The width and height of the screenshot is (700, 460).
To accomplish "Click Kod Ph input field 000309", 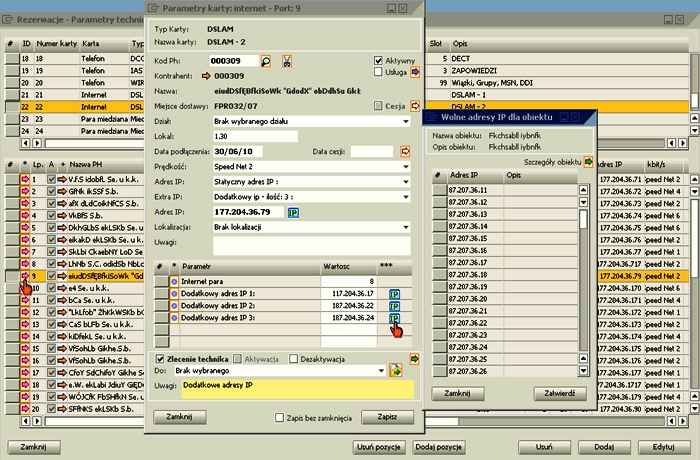I will click(234, 61).
